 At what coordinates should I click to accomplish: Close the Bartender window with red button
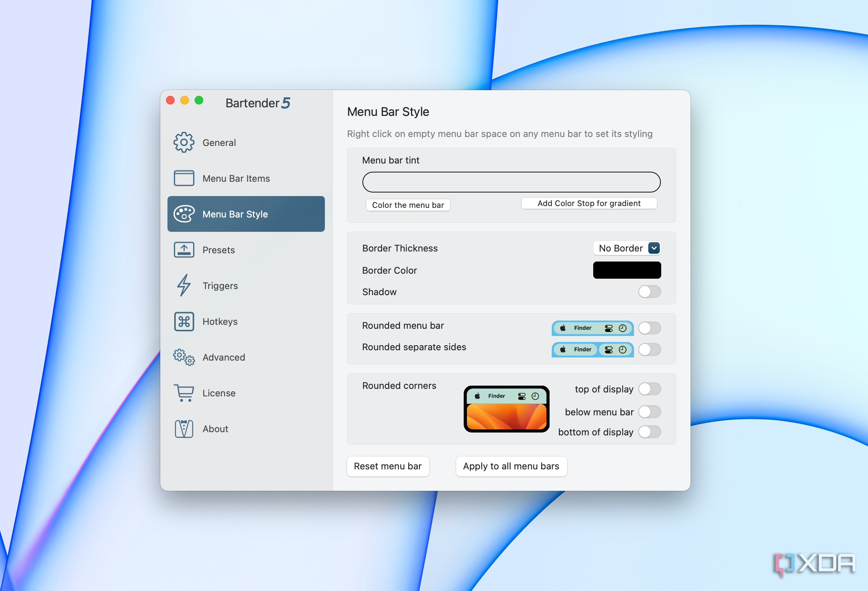(170, 100)
